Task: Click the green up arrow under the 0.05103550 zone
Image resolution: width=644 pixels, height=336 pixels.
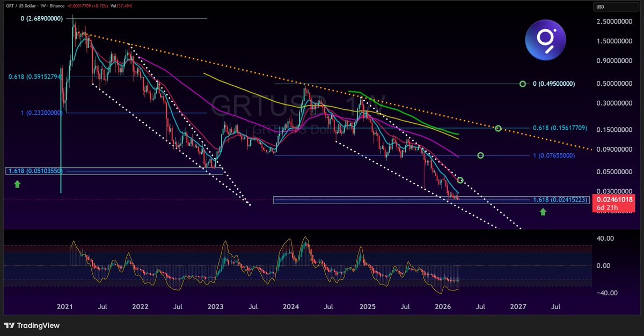Action: pyautogui.click(x=18, y=184)
